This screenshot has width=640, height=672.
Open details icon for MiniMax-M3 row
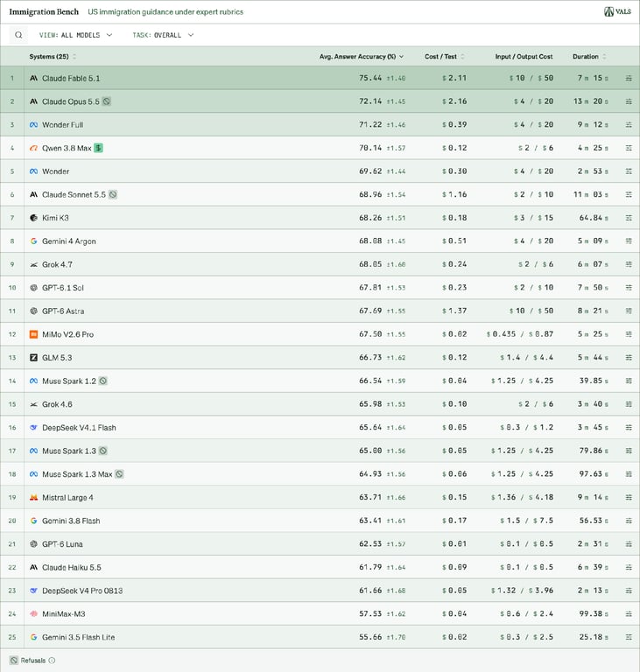pos(629,613)
